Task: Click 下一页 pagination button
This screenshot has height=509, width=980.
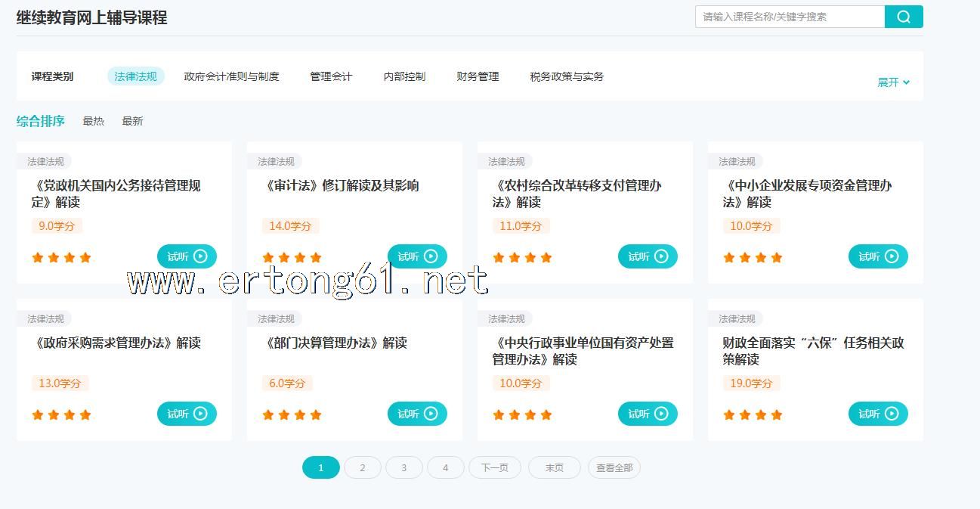Action: [x=494, y=467]
